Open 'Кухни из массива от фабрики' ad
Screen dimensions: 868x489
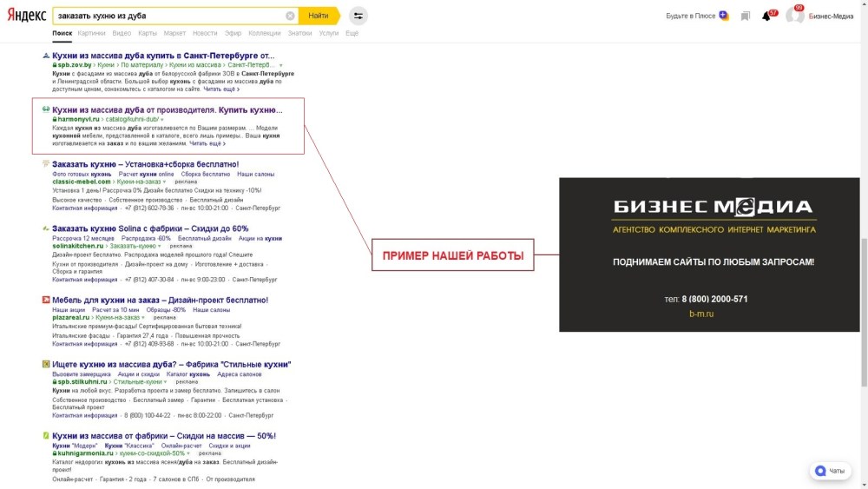tap(164, 435)
